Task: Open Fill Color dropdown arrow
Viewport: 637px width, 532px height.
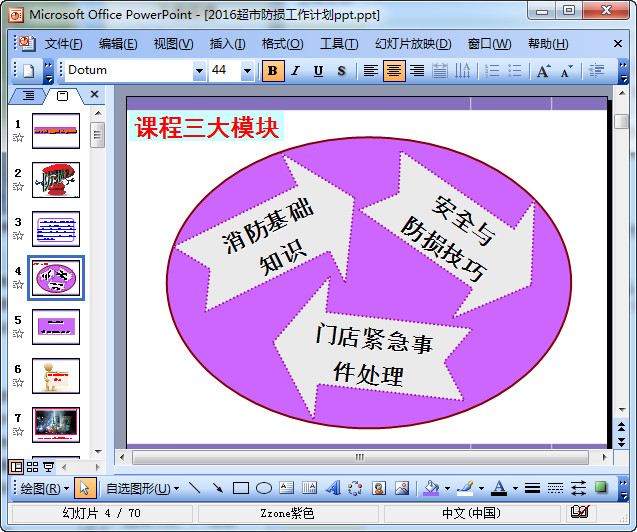Action: pyautogui.click(x=447, y=488)
